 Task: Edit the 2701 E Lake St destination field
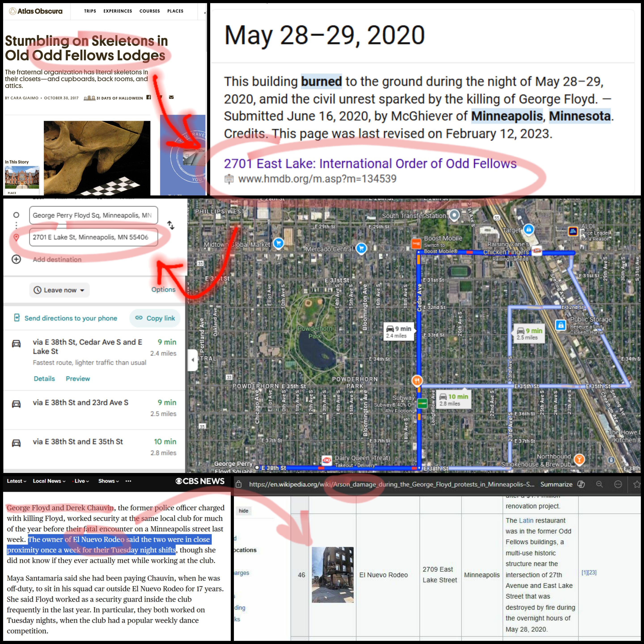coord(93,237)
